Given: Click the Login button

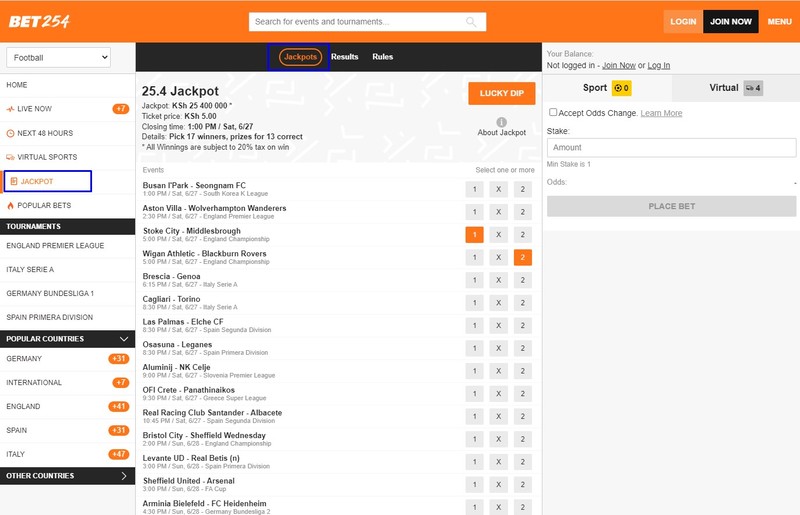Looking at the screenshot, I should coord(683,21).
